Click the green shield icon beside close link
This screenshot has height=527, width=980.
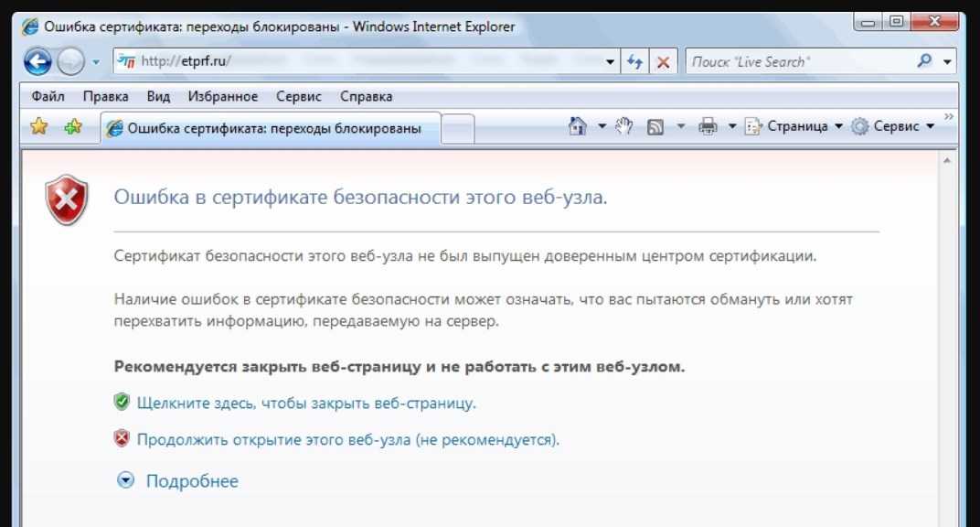click(122, 402)
